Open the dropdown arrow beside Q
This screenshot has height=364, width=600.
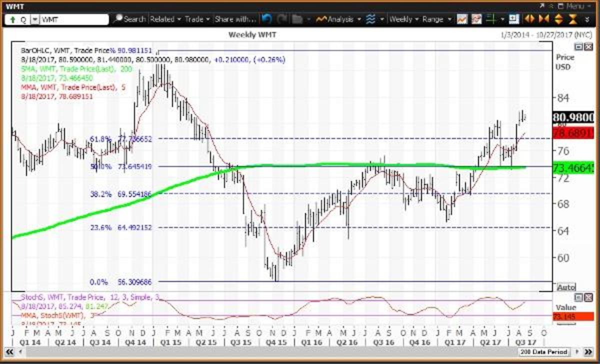35,19
